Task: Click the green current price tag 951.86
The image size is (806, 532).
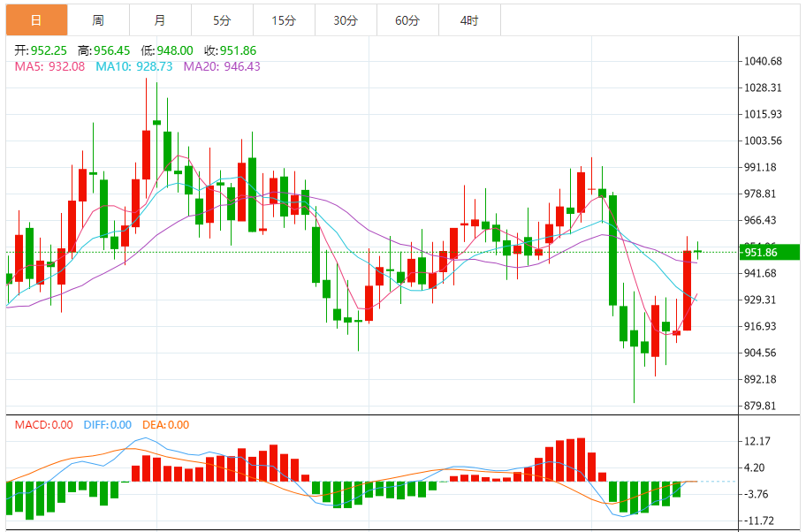Action: coord(770,253)
